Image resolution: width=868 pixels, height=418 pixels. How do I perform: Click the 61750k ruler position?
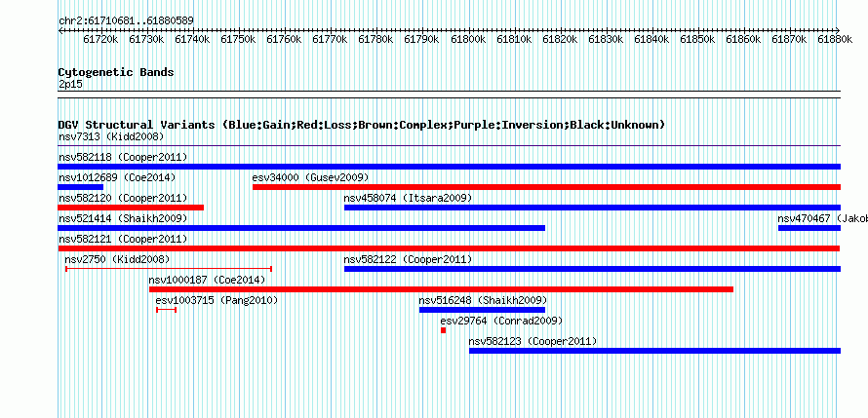[238, 39]
